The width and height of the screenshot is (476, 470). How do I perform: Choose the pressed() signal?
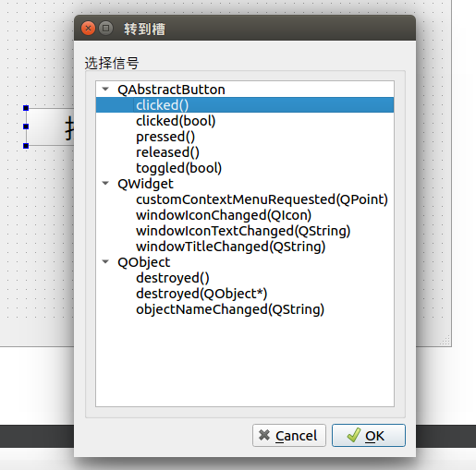165,137
